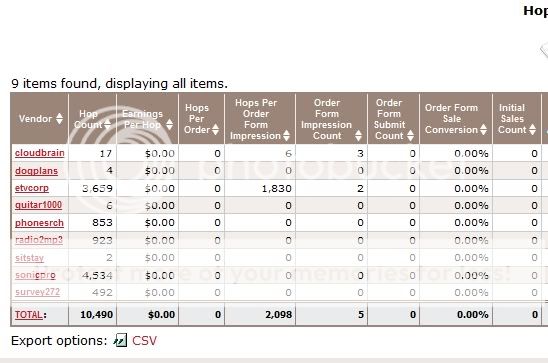The width and height of the screenshot is (548, 363).
Task: Sort by Hop Count arrows
Action: [107, 124]
